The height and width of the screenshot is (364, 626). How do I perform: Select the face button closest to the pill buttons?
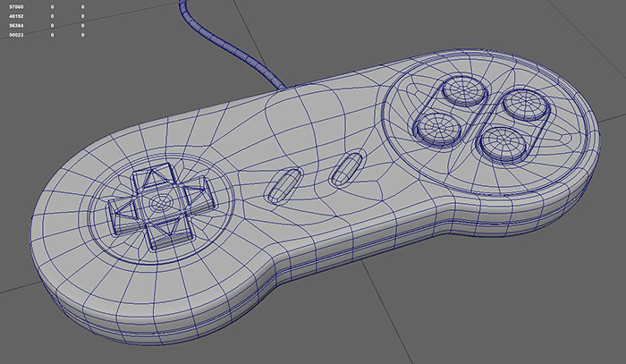point(435,130)
